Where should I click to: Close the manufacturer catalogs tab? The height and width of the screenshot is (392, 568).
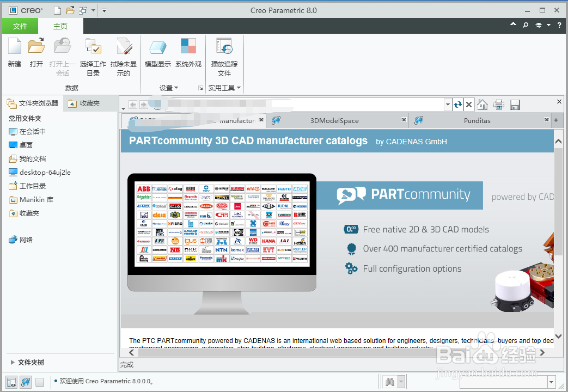[x=261, y=120]
